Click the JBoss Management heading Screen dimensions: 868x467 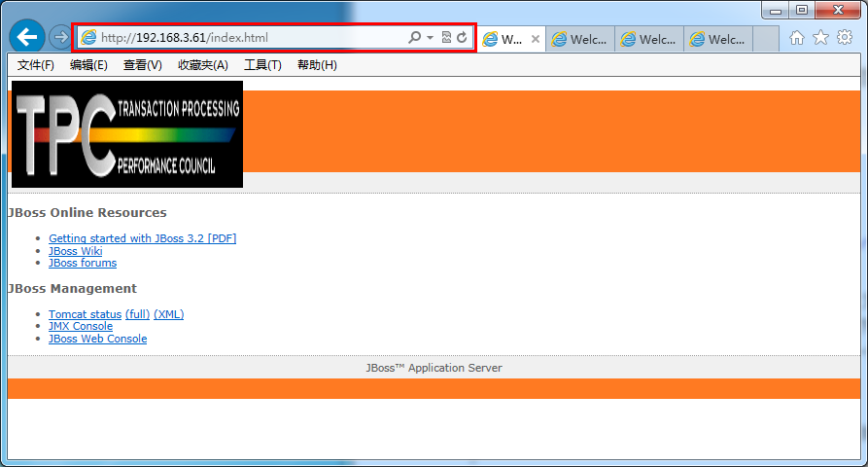[x=72, y=289]
